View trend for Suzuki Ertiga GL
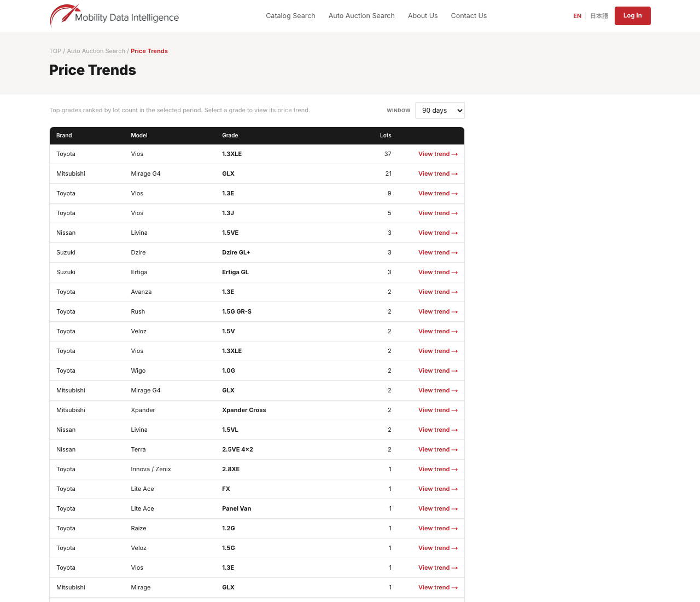Image resolution: width=700 pixels, height=602 pixels. click(x=438, y=273)
